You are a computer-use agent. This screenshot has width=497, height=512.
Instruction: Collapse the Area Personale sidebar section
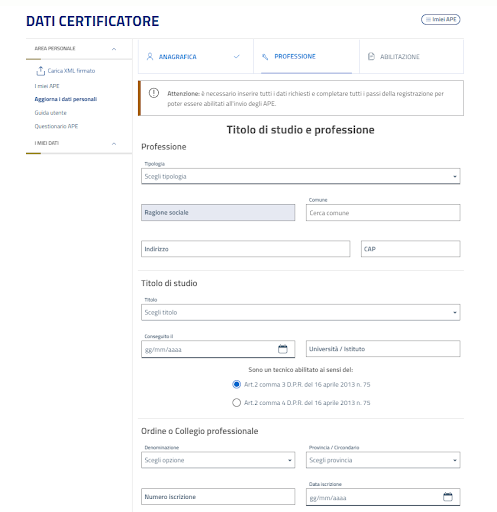[114, 49]
